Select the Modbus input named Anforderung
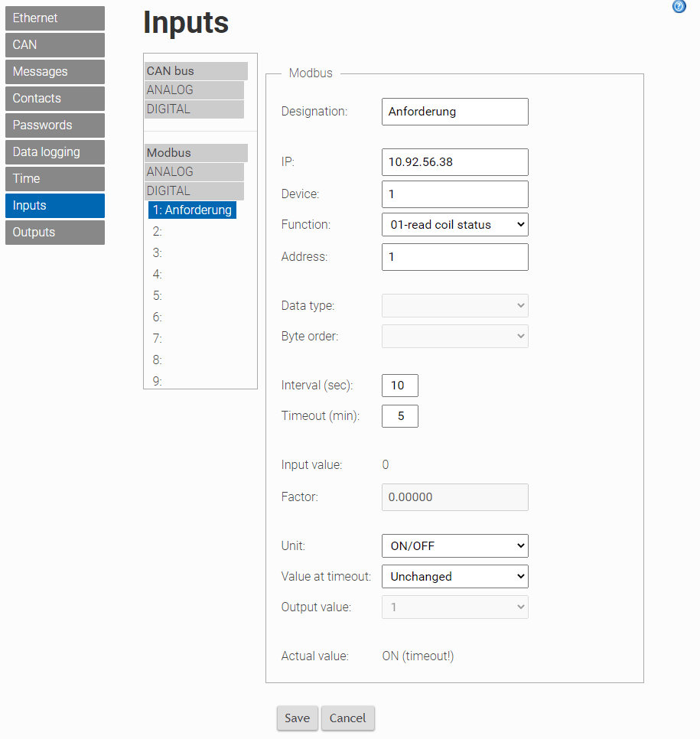This screenshot has width=700, height=739. point(192,209)
